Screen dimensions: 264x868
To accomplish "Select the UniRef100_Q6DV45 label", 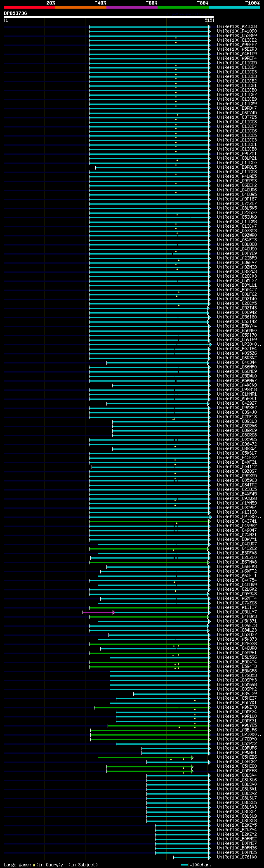I will [x=237, y=113].
